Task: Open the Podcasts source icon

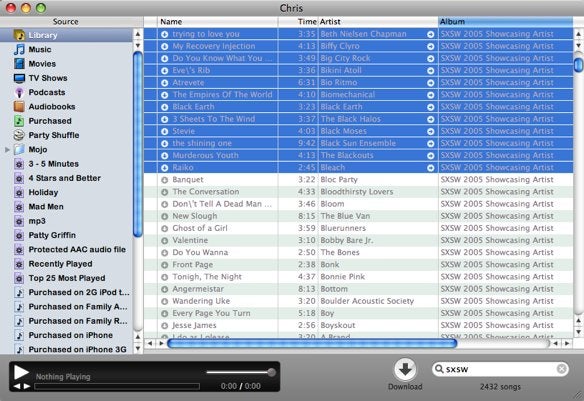Action: click(x=19, y=92)
